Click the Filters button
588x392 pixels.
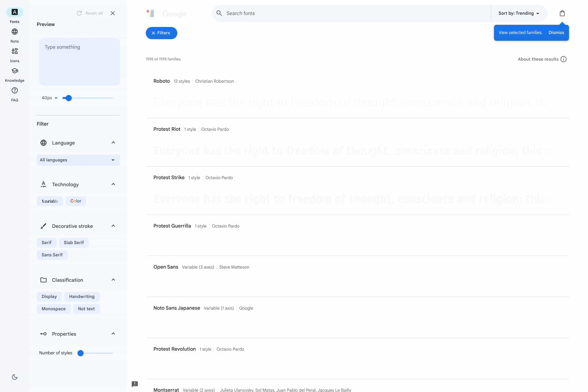click(161, 33)
